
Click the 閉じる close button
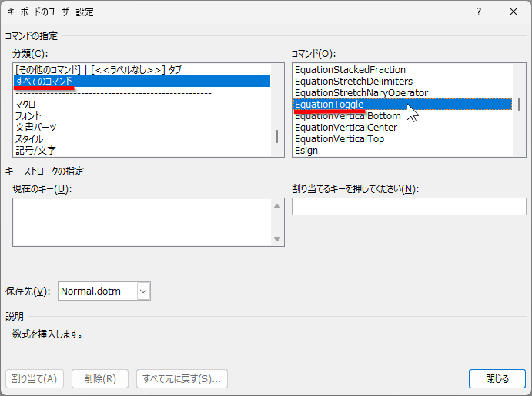point(497,378)
